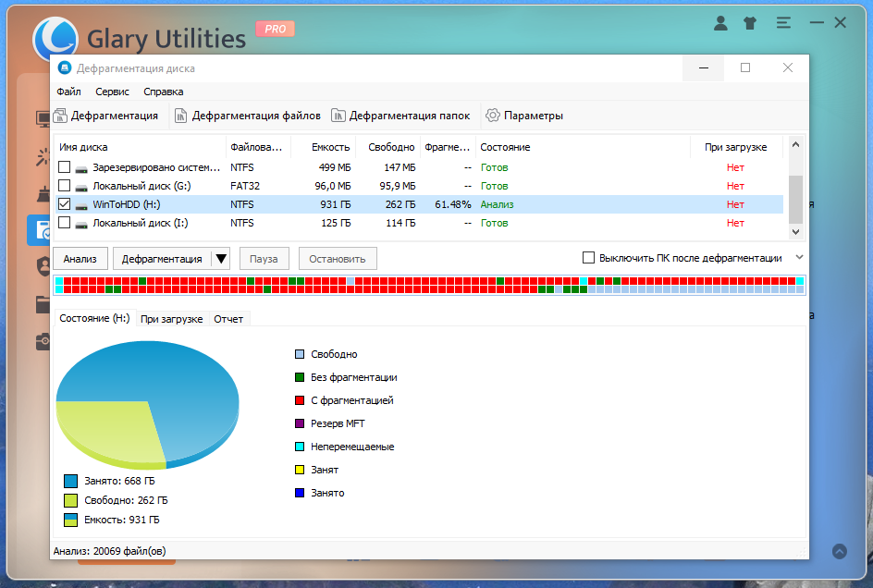Sort by Свободно column header

tap(388, 147)
